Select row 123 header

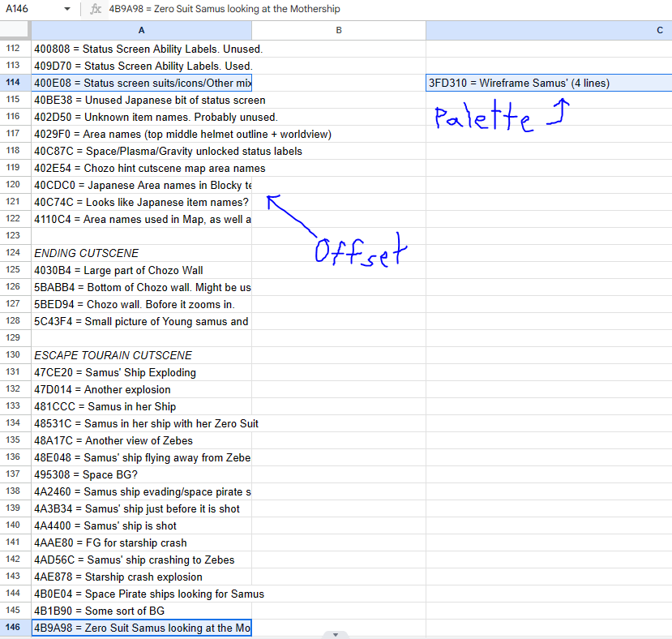point(15,235)
